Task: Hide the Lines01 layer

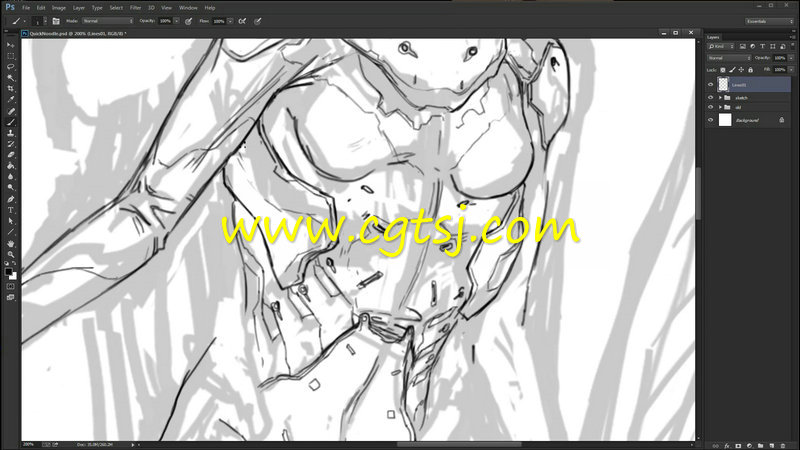Action: (710, 85)
